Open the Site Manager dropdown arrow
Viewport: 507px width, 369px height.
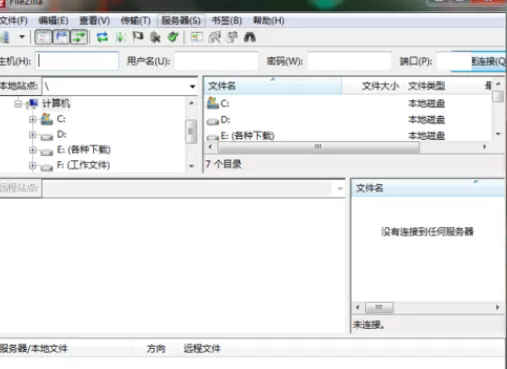click(22, 37)
